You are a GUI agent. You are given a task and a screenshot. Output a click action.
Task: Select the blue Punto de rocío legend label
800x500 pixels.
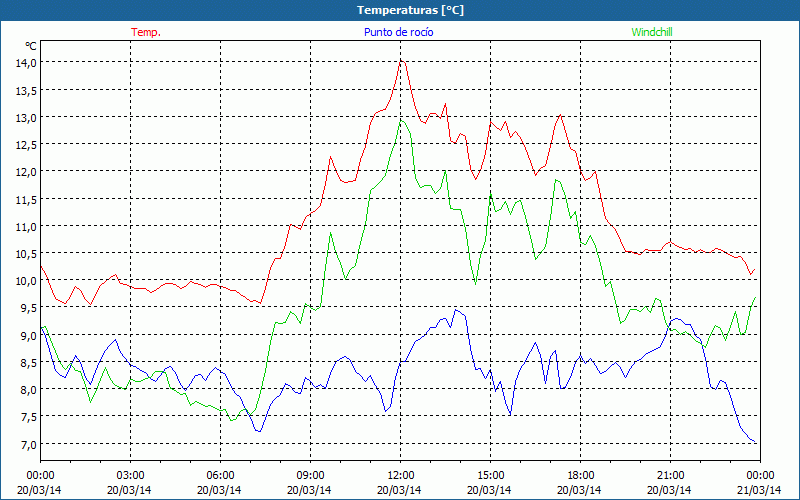point(398,32)
